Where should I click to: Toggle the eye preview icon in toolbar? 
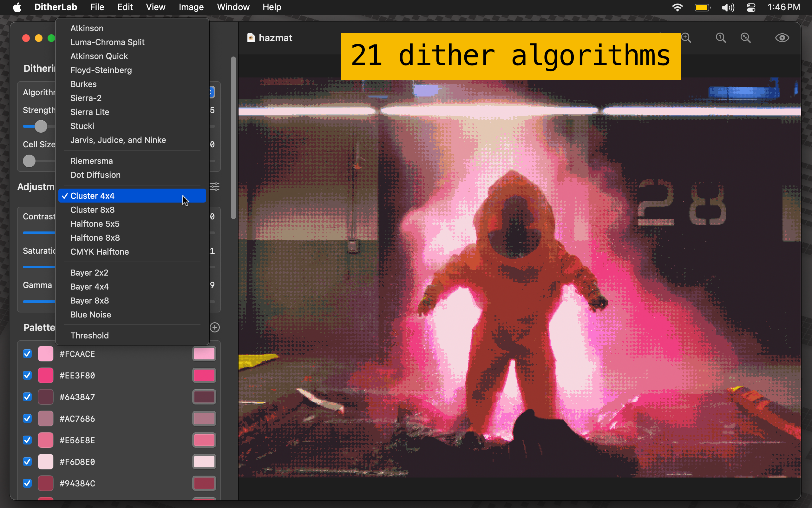point(782,38)
